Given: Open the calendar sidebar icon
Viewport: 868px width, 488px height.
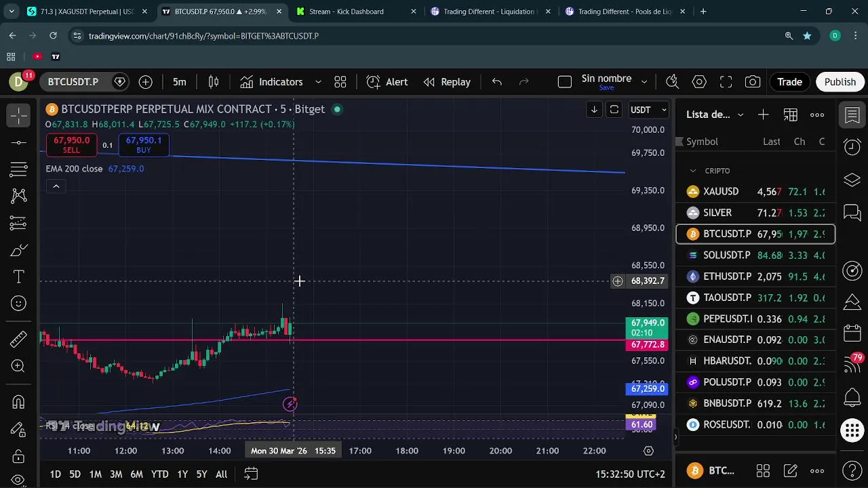Looking at the screenshot, I should (852, 333).
